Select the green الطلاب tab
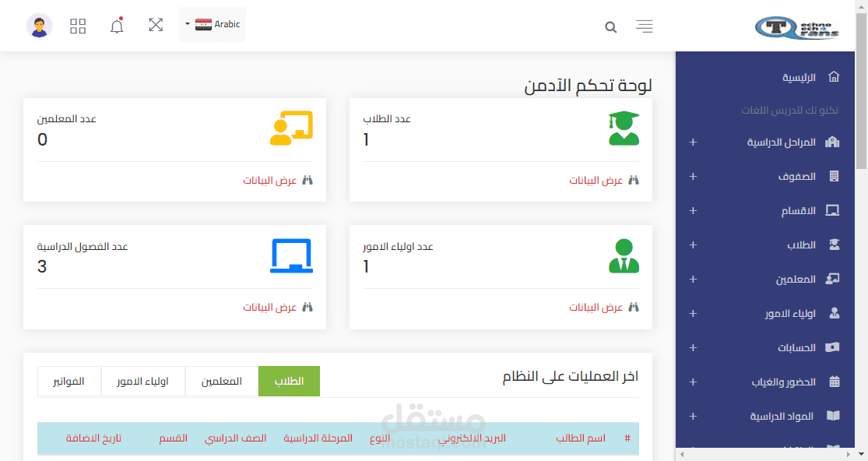 tap(289, 382)
